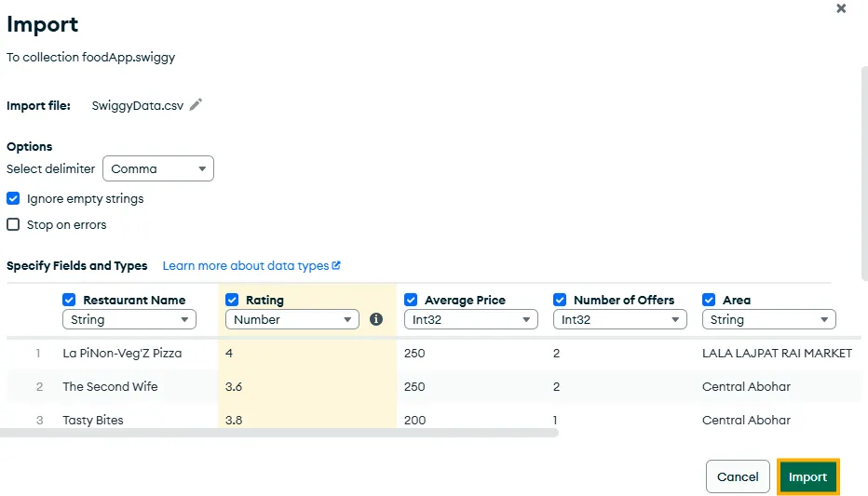Open the Area String type dropdown
Screen dimensions: 868x496
pyautogui.click(x=768, y=319)
